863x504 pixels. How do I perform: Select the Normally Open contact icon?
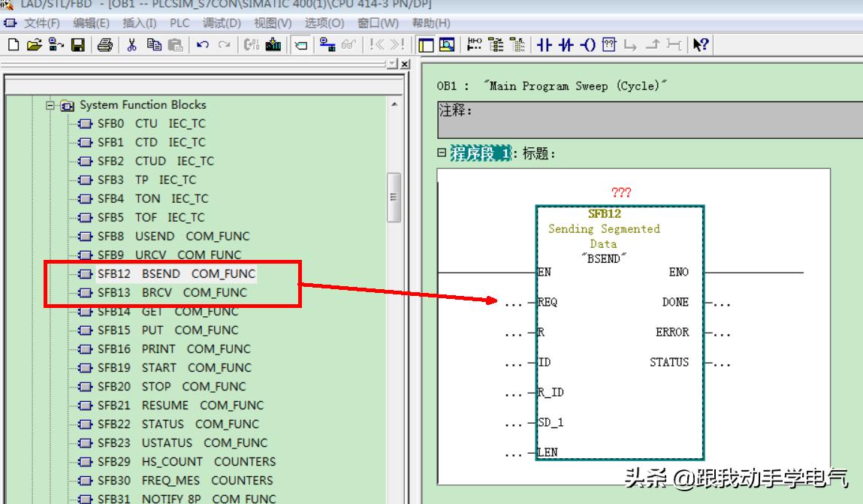[545, 47]
